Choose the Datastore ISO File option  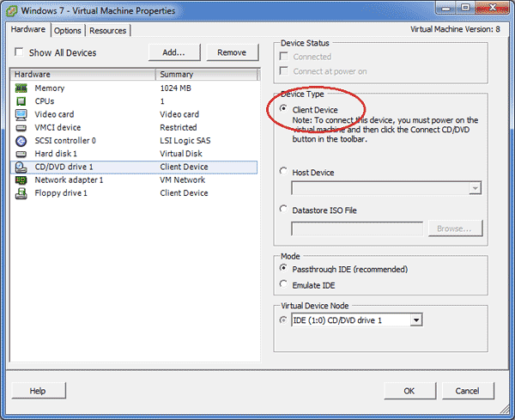tap(285, 210)
